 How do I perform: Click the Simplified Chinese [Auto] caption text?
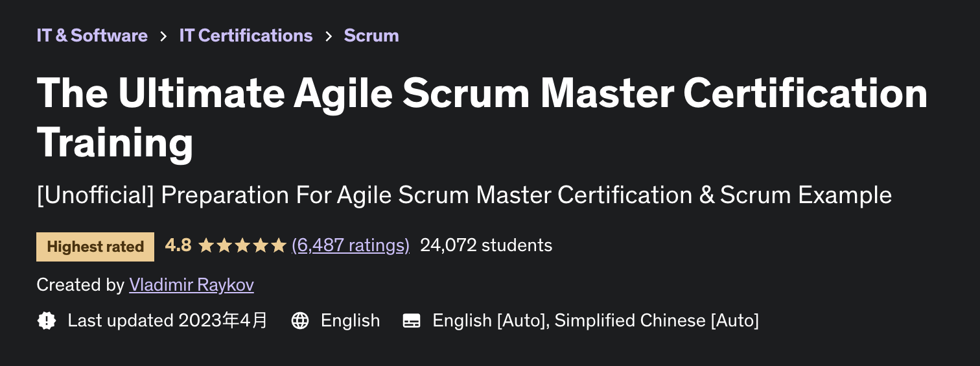point(657,321)
